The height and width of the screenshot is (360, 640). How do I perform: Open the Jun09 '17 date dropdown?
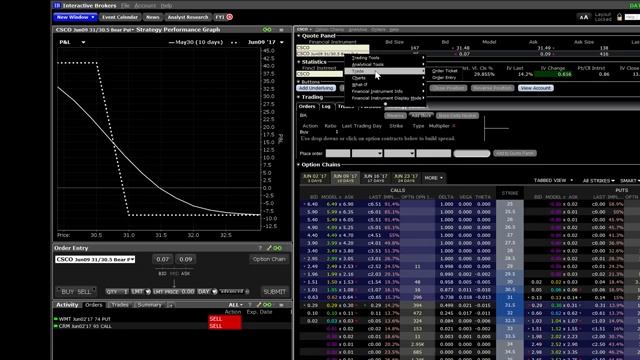click(x=282, y=42)
